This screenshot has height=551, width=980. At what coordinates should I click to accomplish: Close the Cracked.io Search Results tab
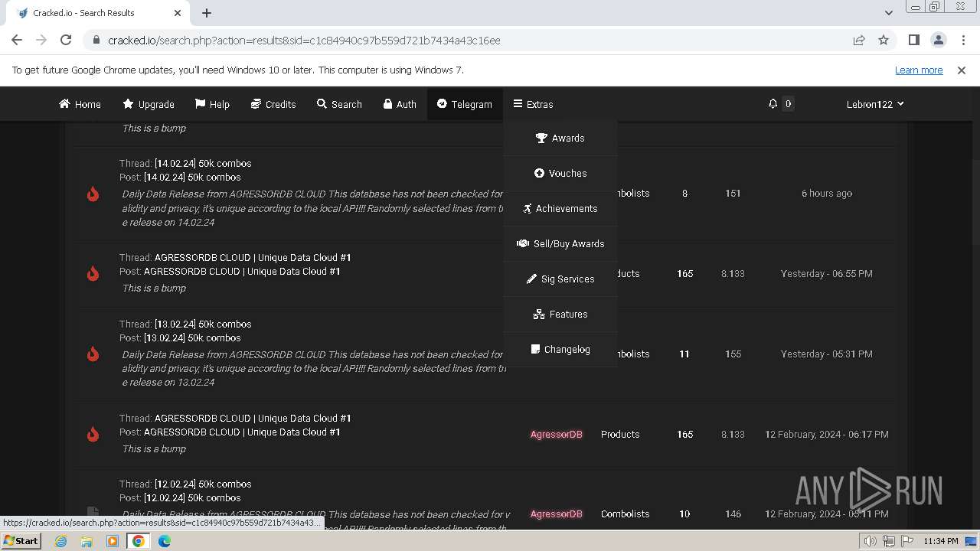pos(178,12)
